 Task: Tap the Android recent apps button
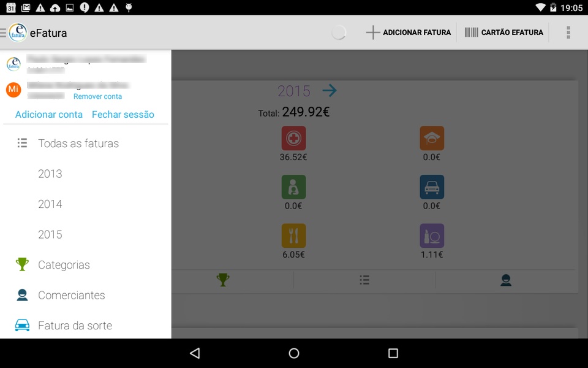coord(393,353)
